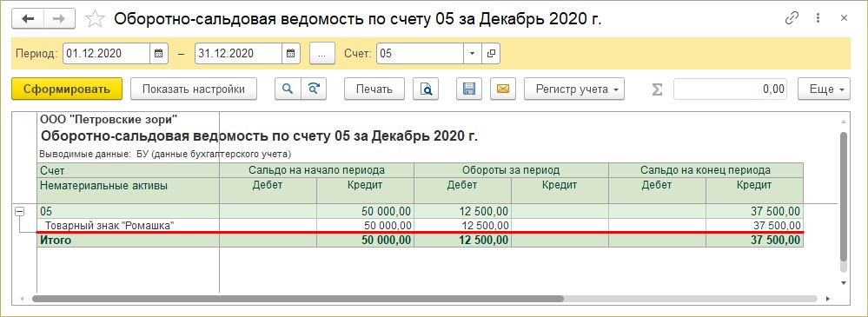The height and width of the screenshot is (317, 868).
Task: Click the Выводимые данные line
Action: point(165,154)
